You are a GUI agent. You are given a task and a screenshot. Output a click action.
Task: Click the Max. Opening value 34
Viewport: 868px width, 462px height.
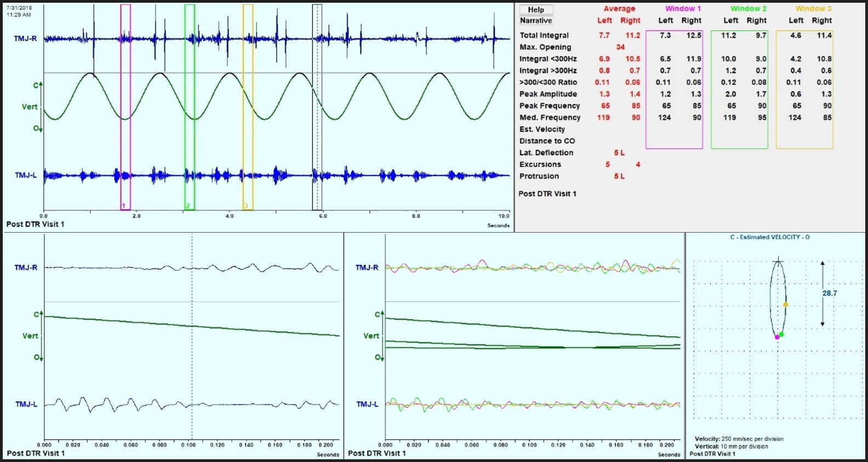620,47
